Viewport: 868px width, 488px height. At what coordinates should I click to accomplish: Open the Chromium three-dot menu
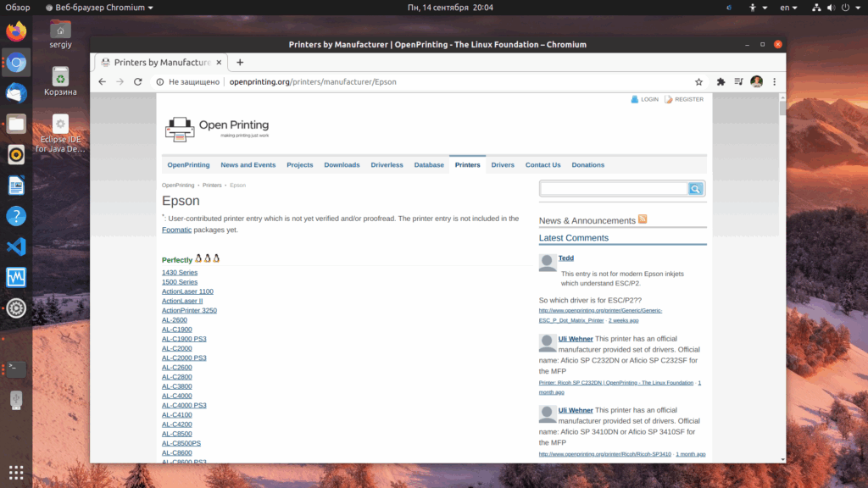coord(775,82)
